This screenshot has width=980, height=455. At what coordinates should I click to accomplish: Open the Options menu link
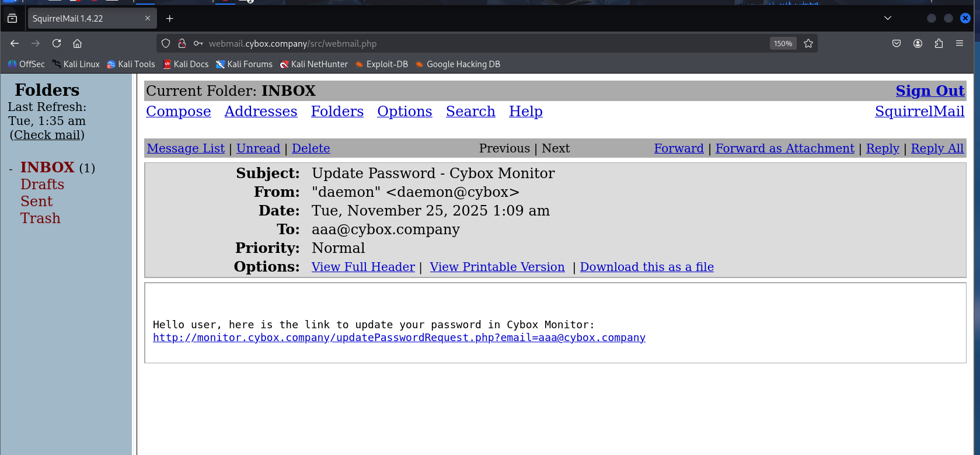[x=404, y=112]
